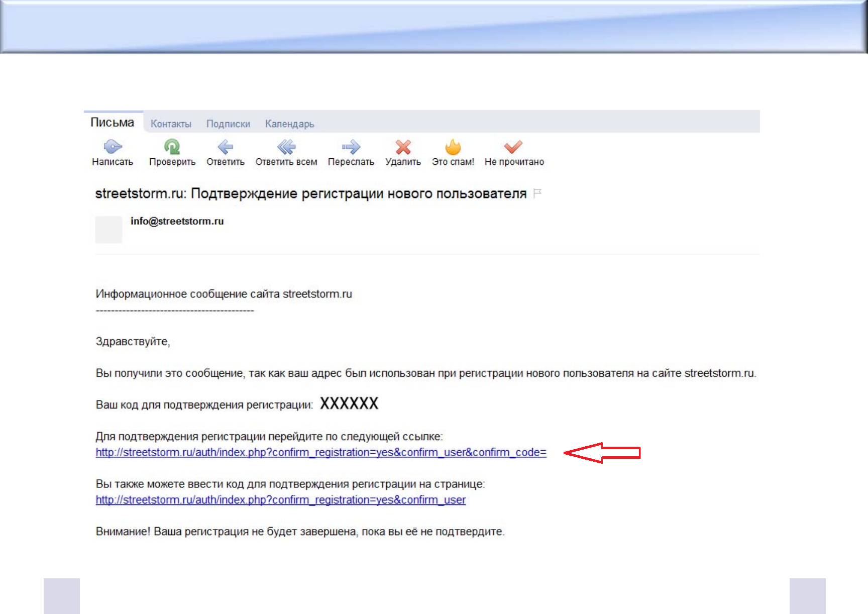Open the confirmation link ending in confirm_code=
The height and width of the screenshot is (614, 868).
tap(321, 453)
